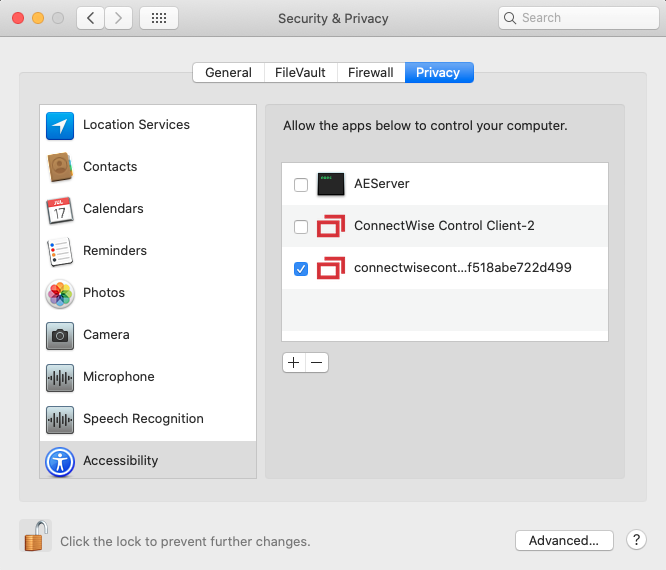Focus the Search field
The image size is (666, 570).
[x=579, y=18]
